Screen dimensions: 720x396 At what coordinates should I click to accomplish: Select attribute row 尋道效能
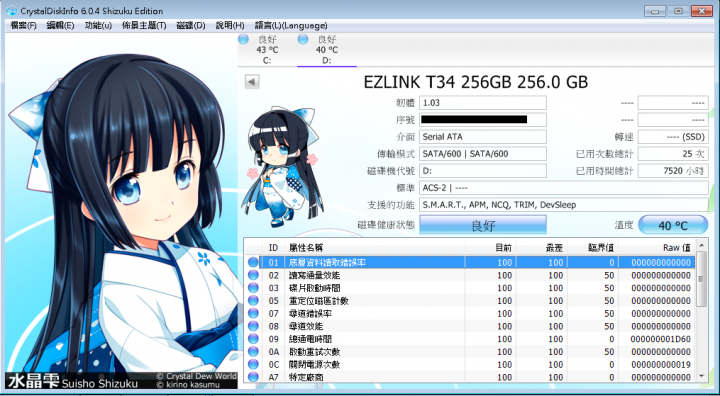470,326
